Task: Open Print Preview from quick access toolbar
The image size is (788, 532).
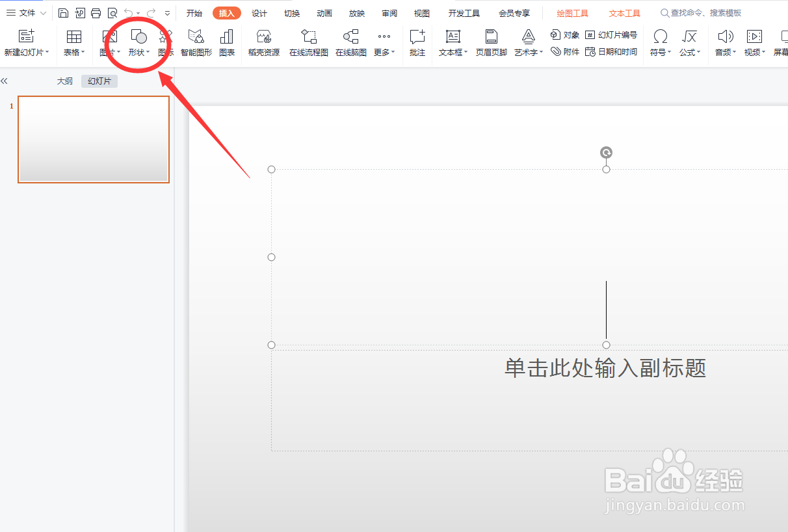Action: click(112, 13)
